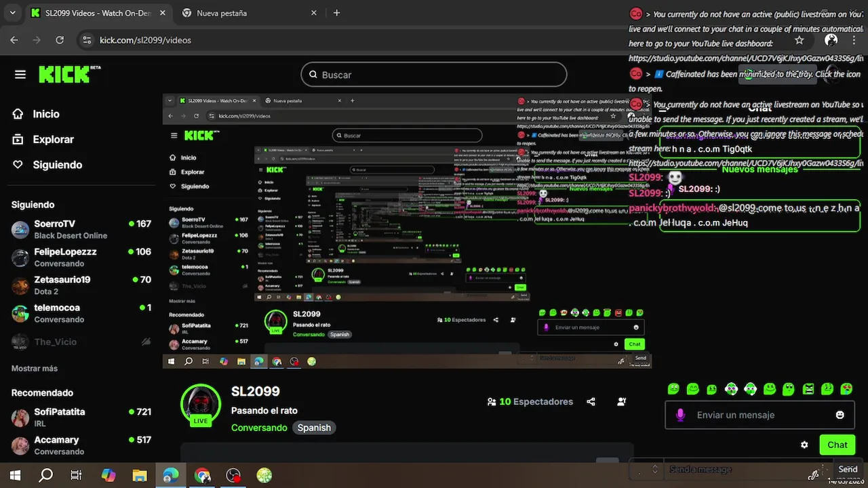Reload the current page
Screen dimensions: 868x488
point(60,40)
